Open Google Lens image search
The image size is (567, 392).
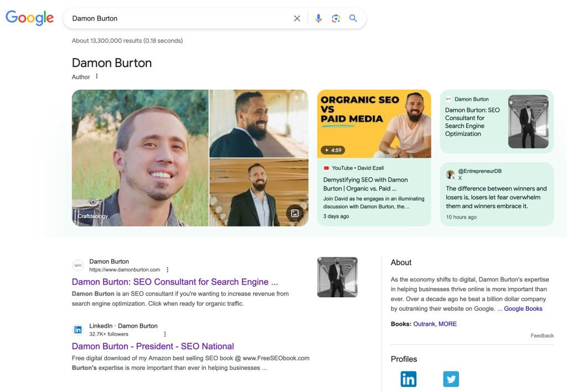coord(336,18)
